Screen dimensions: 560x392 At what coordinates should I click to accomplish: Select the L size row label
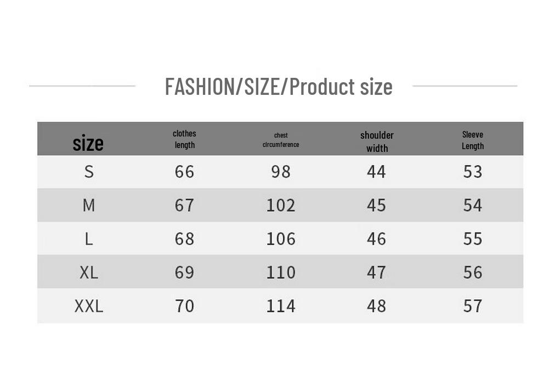click(89, 239)
